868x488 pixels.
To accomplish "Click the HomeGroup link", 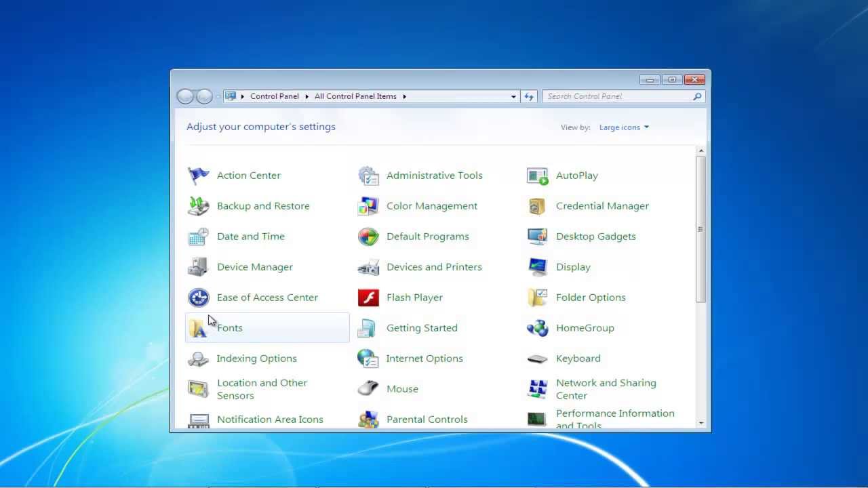I will pyautogui.click(x=585, y=328).
